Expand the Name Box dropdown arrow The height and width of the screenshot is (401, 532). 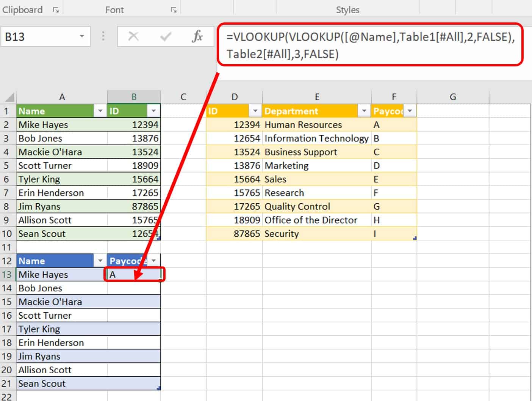coord(81,36)
